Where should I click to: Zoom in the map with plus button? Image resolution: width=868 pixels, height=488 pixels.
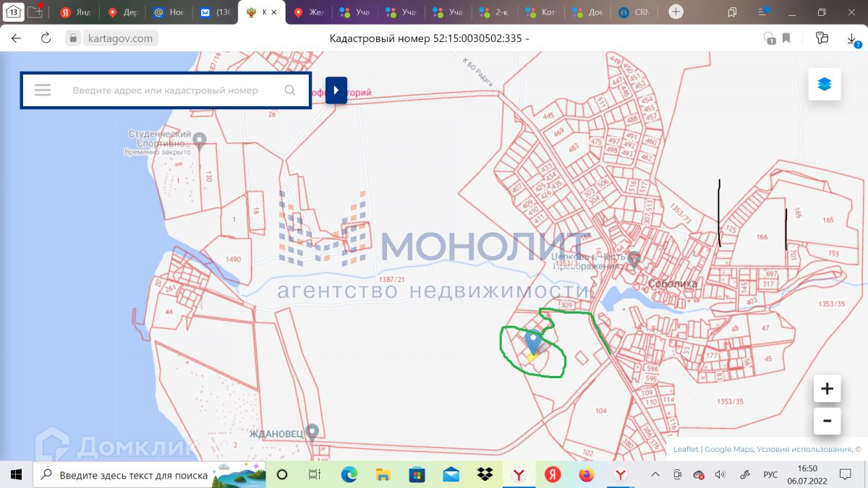coord(827,389)
